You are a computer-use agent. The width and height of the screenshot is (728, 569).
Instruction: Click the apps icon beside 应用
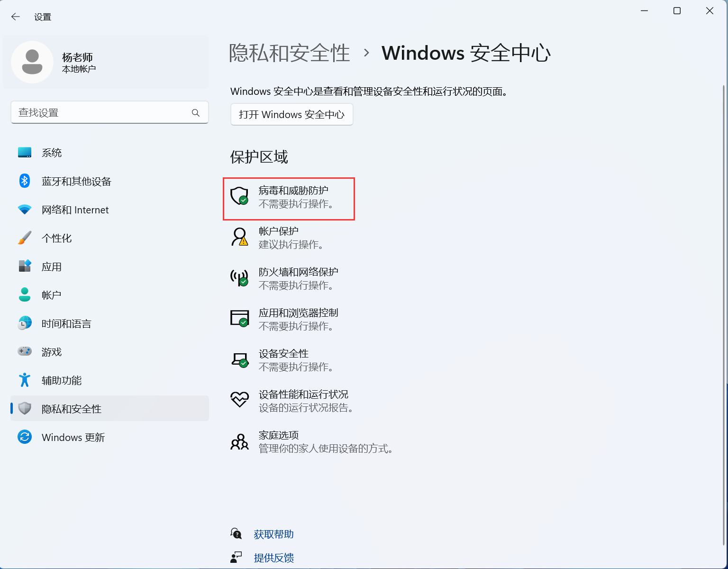[x=25, y=266]
